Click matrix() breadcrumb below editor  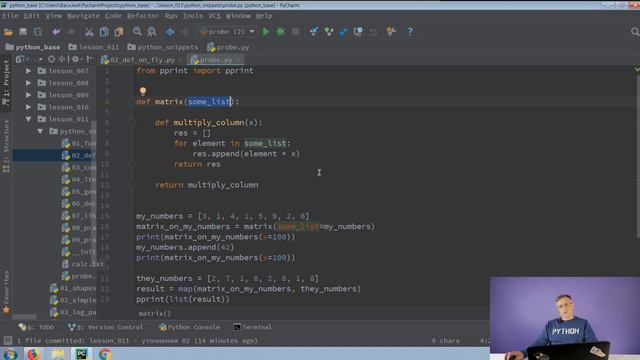(154, 313)
